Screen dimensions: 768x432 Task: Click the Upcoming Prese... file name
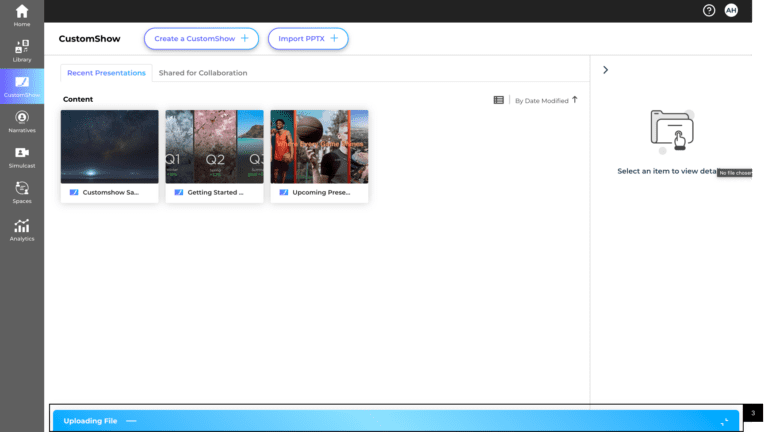(x=321, y=192)
